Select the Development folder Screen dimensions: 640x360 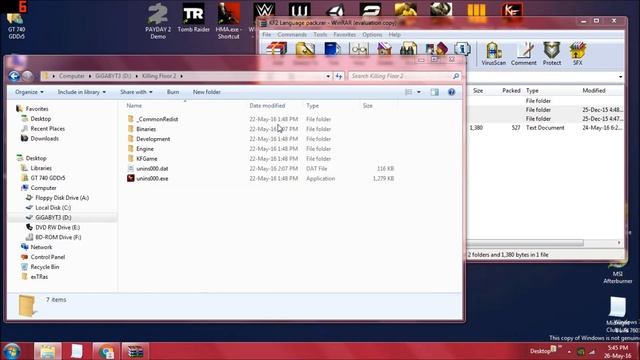[x=153, y=139]
